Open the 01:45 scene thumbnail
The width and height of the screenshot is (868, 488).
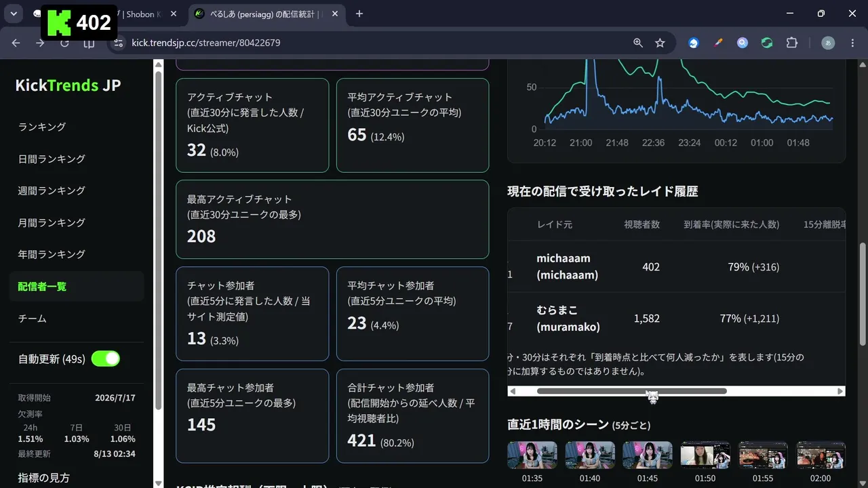point(648,455)
